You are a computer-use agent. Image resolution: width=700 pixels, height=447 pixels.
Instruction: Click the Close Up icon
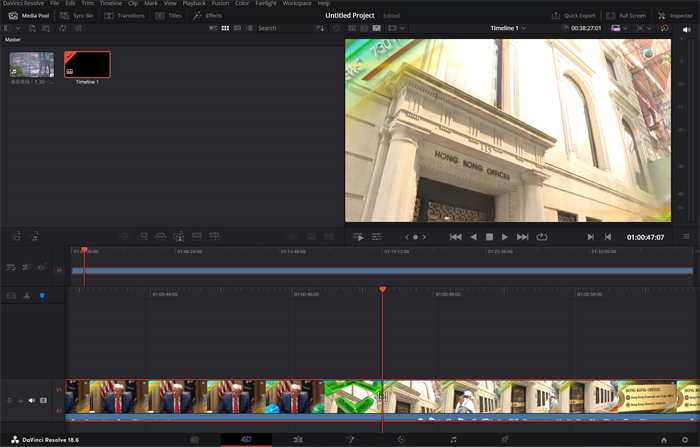[x=179, y=236]
